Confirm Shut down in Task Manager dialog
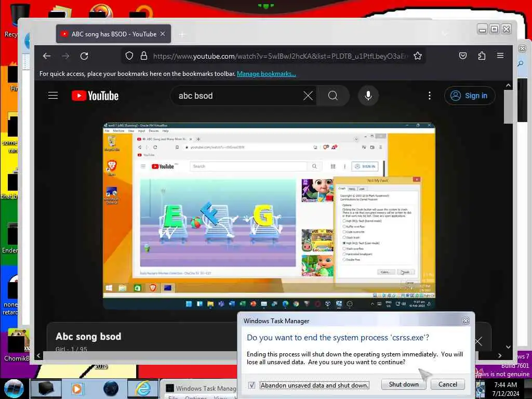This screenshot has width=532, height=399. (x=403, y=384)
